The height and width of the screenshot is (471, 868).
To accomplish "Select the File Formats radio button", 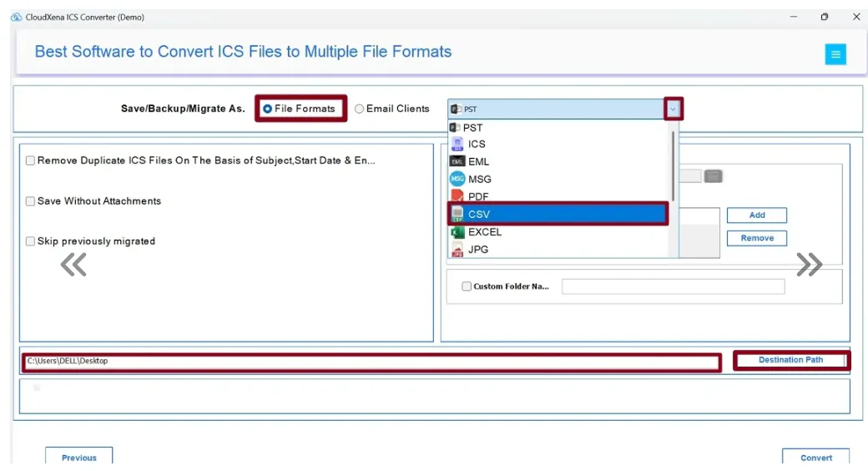I will [267, 109].
